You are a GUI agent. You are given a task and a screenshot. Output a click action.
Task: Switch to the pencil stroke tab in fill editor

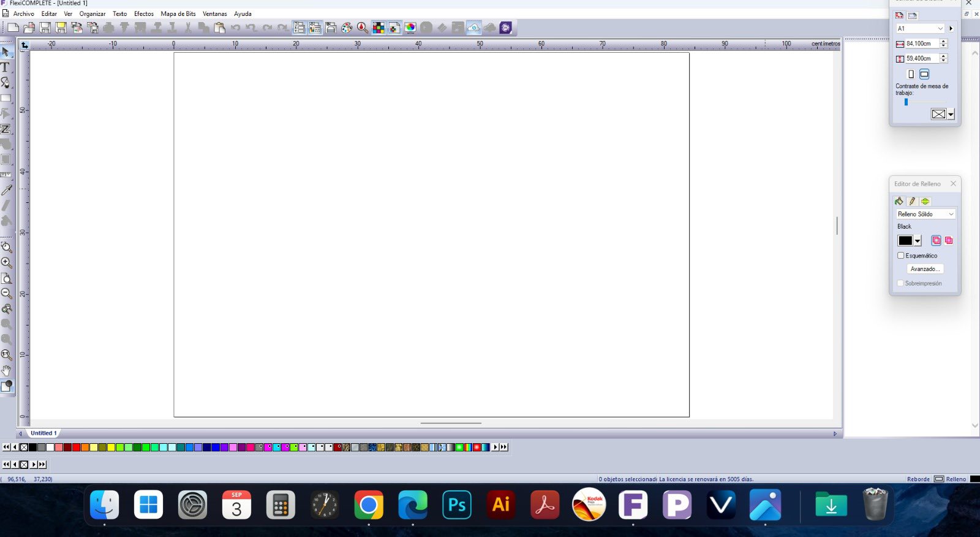pos(912,201)
